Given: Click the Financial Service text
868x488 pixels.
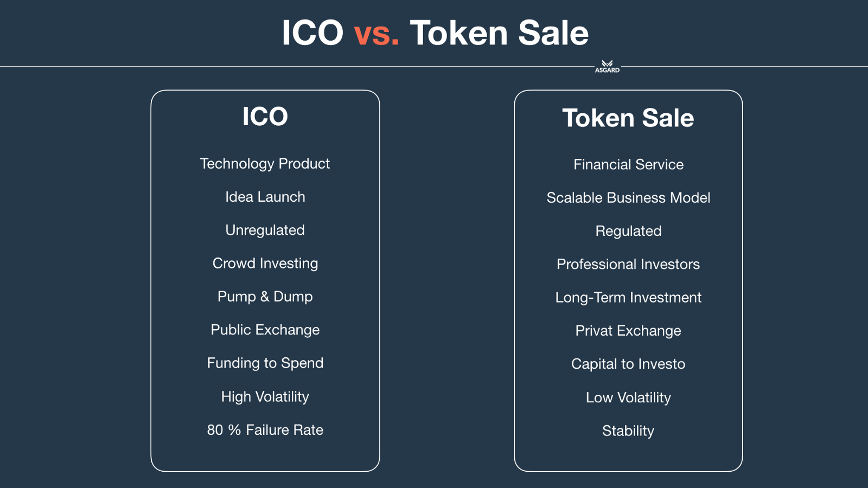Looking at the screenshot, I should tap(628, 164).
